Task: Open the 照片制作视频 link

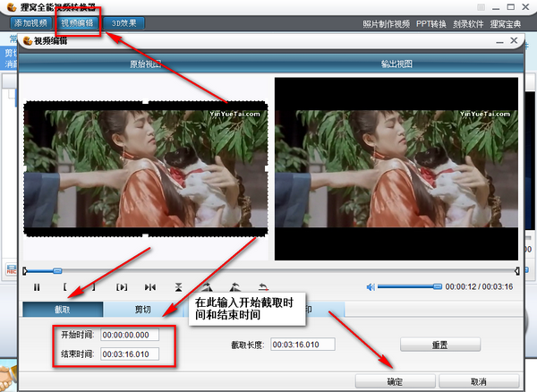Action: click(387, 24)
